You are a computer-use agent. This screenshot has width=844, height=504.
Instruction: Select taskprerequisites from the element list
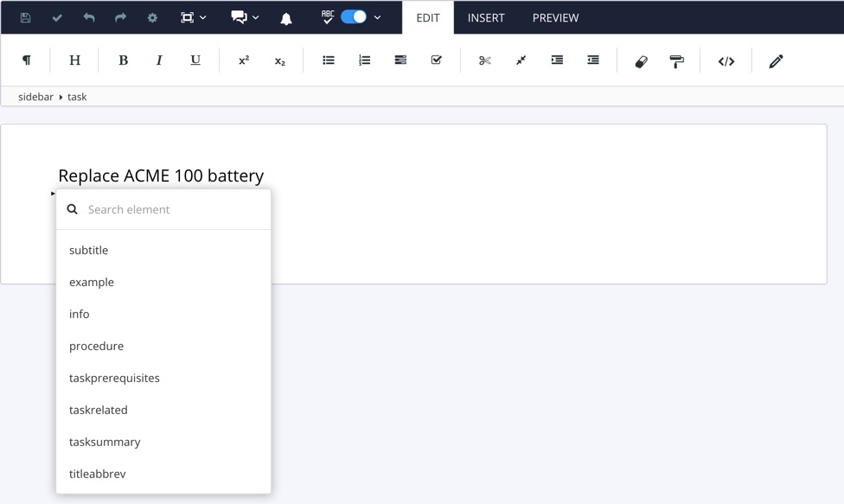point(114,378)
